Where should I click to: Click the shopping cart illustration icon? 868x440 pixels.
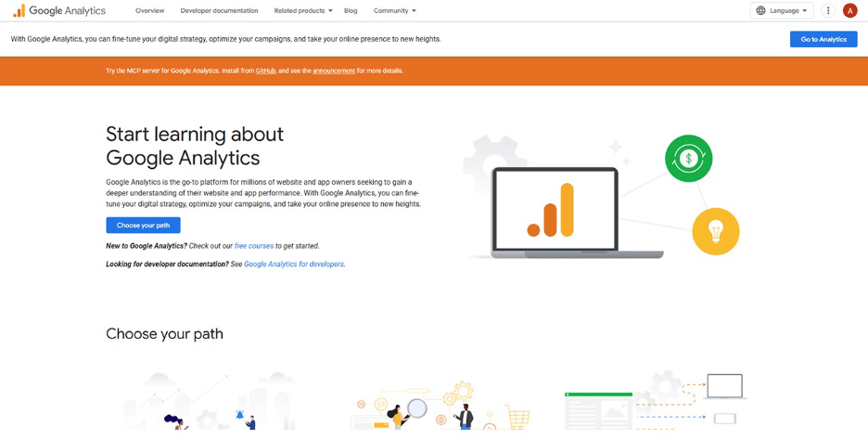(x=517, y=417)
